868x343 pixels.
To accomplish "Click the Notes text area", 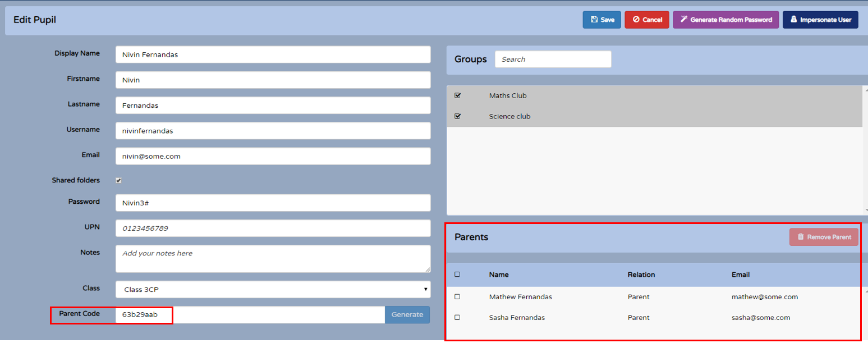I will (272, 258).
